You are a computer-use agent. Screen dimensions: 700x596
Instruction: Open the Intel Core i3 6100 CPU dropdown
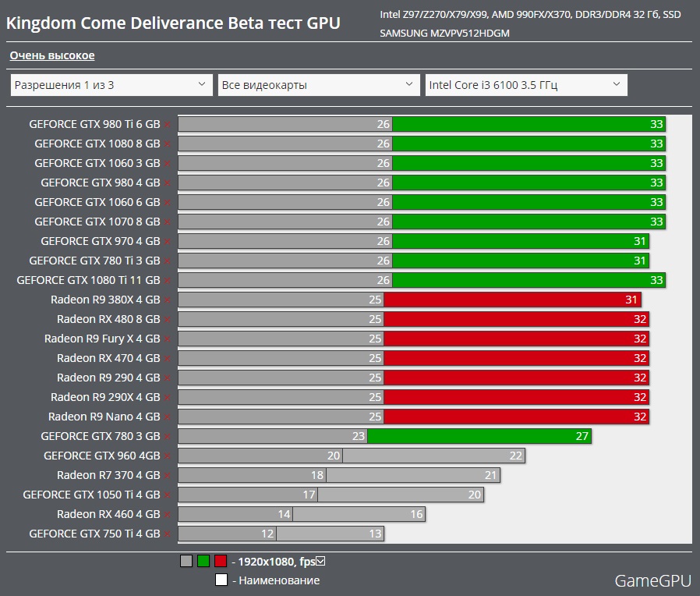pyautogui.click(x=526, y=85)
